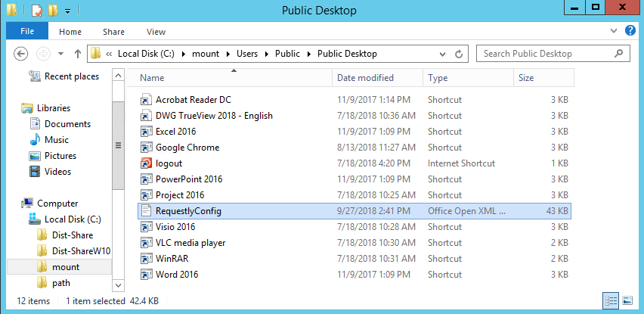Viewport: 644px width, 314px height.
Task: Click the Explorer window title bar icon
Action: [11, 9]
